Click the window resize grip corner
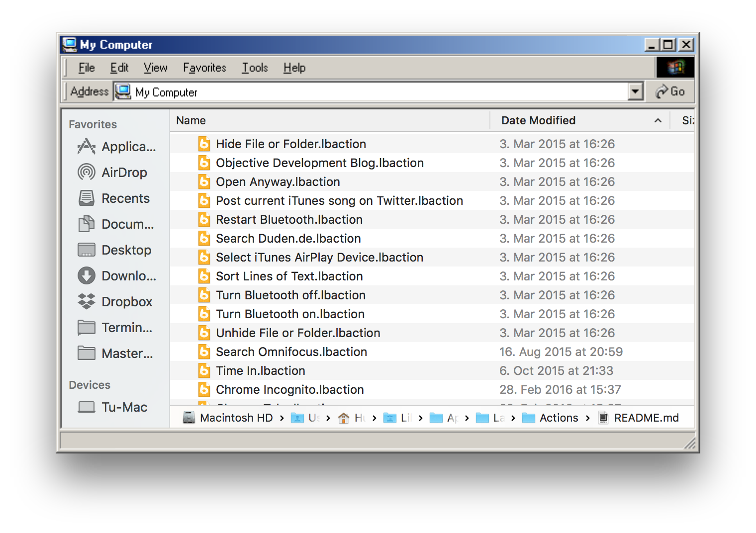The height and width of the screenshot is (533, 756). pos(689,443)
